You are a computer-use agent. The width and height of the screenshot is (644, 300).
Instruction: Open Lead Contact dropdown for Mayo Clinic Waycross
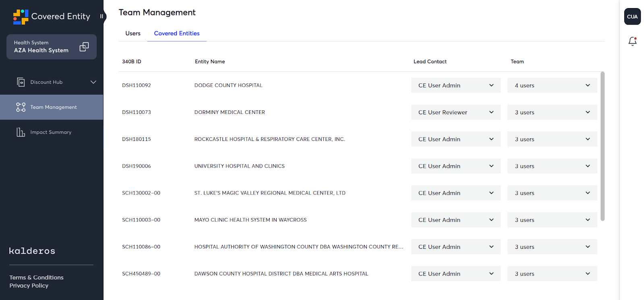(x=456, y=220)
